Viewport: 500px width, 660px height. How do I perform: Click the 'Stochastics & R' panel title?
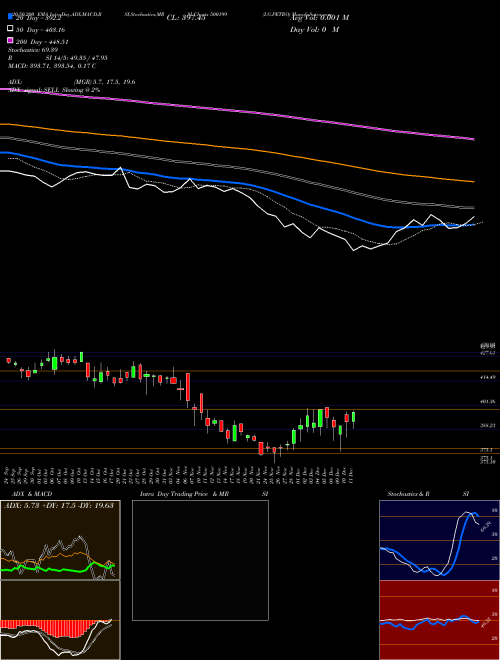(x=408, y=494)
